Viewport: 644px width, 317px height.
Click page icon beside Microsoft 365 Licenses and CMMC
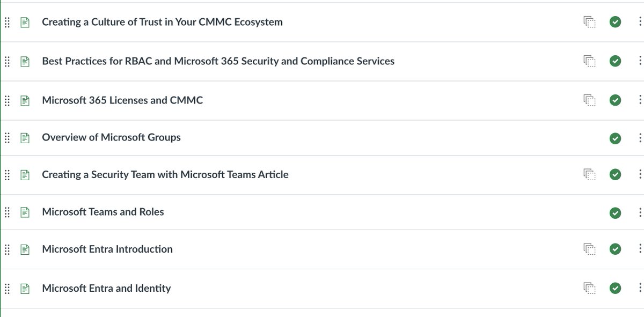pos(25,101)
